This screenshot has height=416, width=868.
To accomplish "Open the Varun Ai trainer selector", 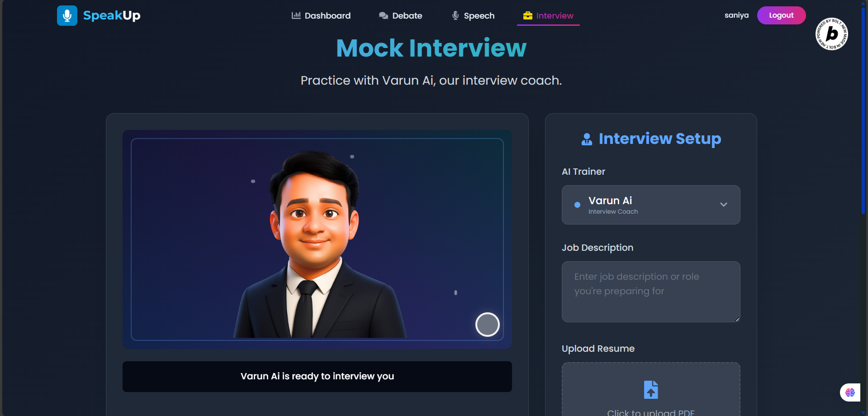I will tap(651, 205).
